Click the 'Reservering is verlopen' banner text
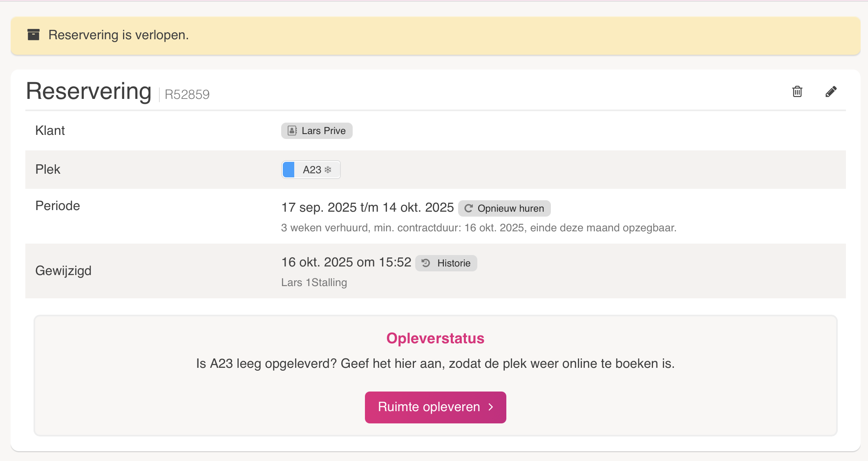The height and width of the screenshot is (461, 868). pyautogui.click(x=119, y=35)
